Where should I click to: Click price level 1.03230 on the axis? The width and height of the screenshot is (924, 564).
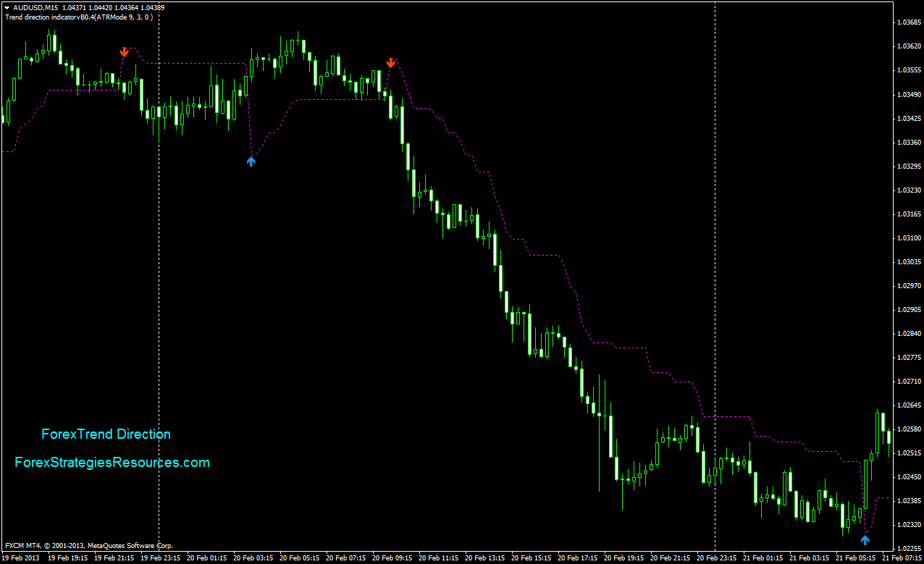pyautogui.click(x=908, y=190)
